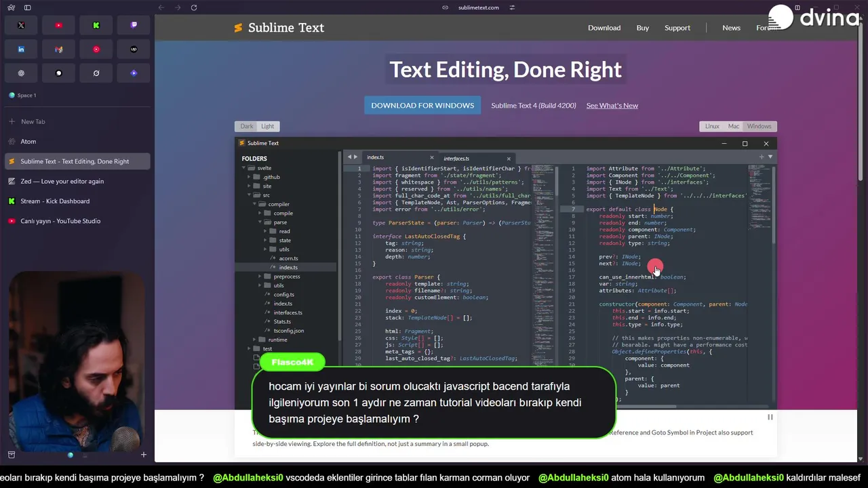This screenshot has width=868, height=488.
Task: Open a New Tab from sidebar
Action: (77, 121)
